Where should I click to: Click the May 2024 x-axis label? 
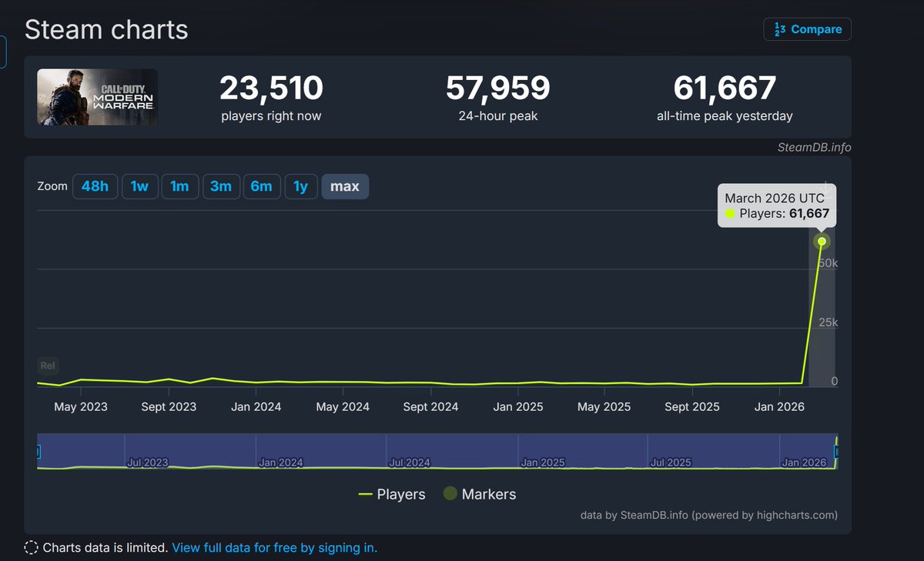tap(343, 406)
